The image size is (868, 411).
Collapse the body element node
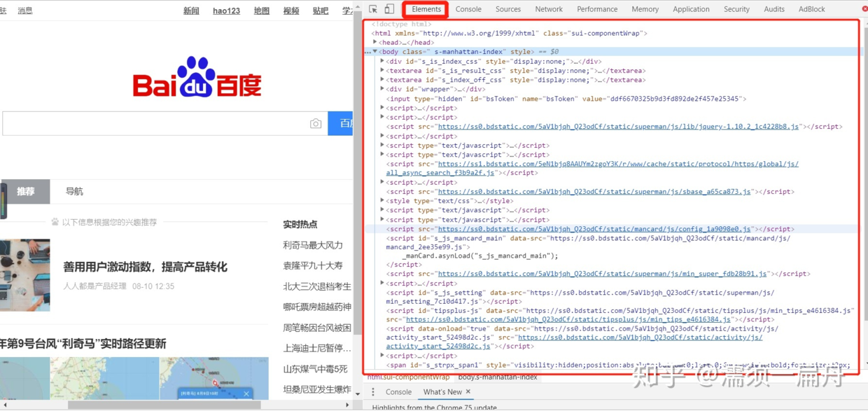point(375,52)
